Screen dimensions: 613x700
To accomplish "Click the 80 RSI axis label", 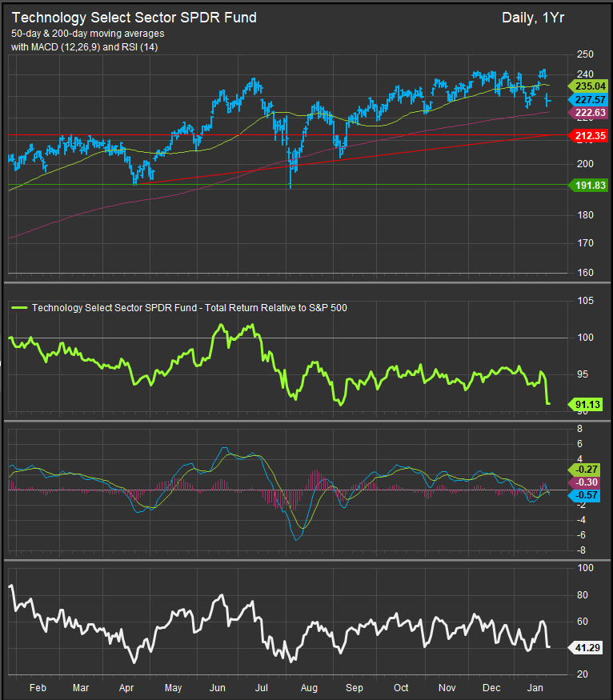I will 583,594.
